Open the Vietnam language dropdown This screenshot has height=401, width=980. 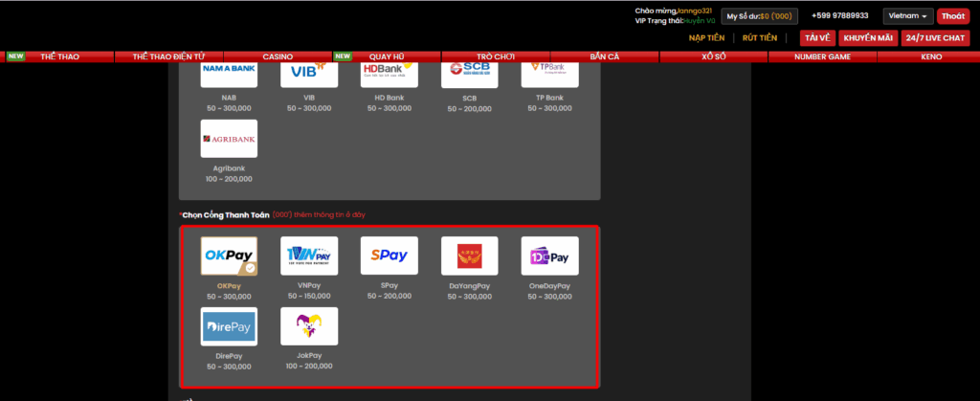908,16
